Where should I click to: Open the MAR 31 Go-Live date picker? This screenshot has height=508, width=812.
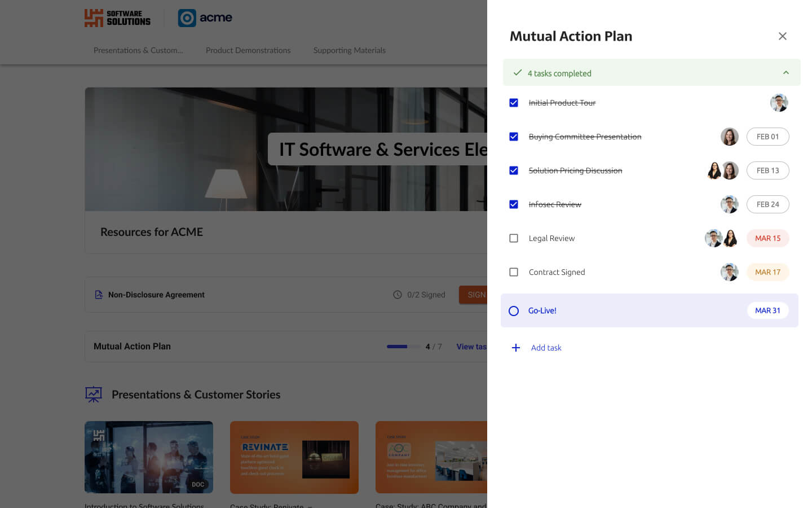pyautogui.click(x=767, y=310)
